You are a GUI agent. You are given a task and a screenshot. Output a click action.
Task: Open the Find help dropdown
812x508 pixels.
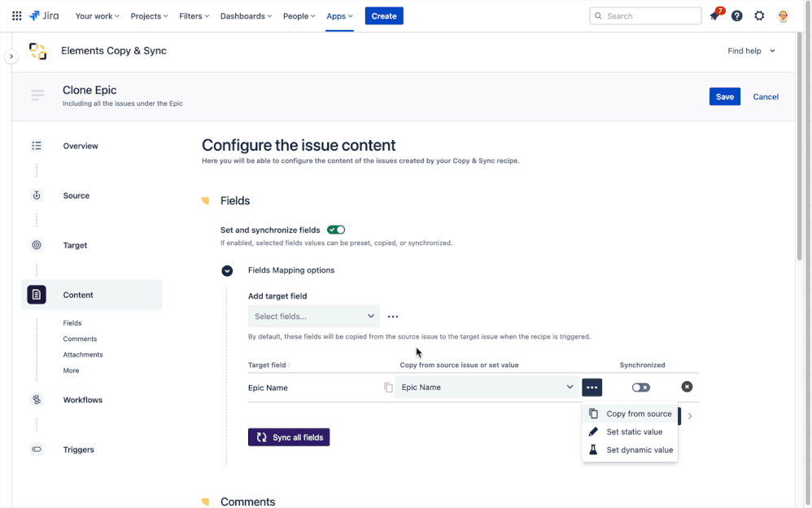pyautogui.click(x=751, y=50)
